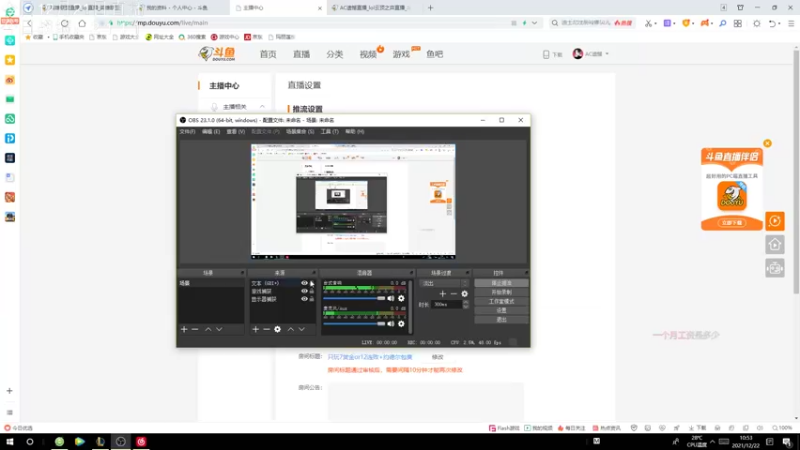
Task: Open source properties gear in sources panel
Action: pyautogui.click(x=278, y=329)
